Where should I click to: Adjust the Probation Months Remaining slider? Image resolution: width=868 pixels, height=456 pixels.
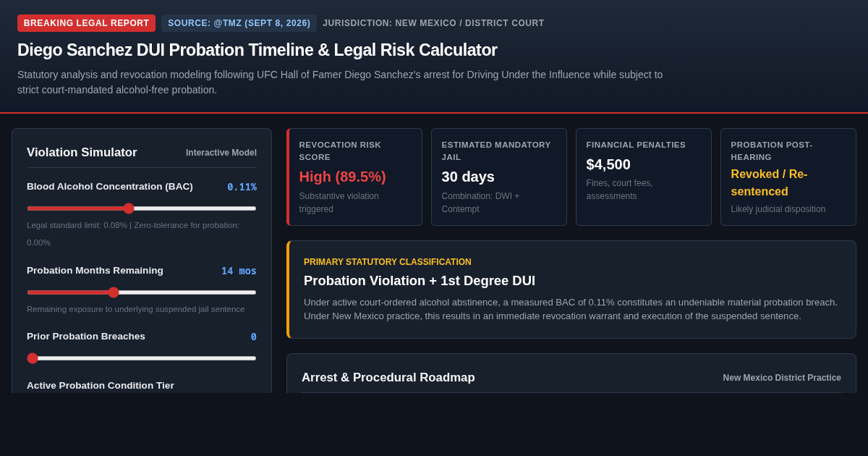tap(142, 292)
